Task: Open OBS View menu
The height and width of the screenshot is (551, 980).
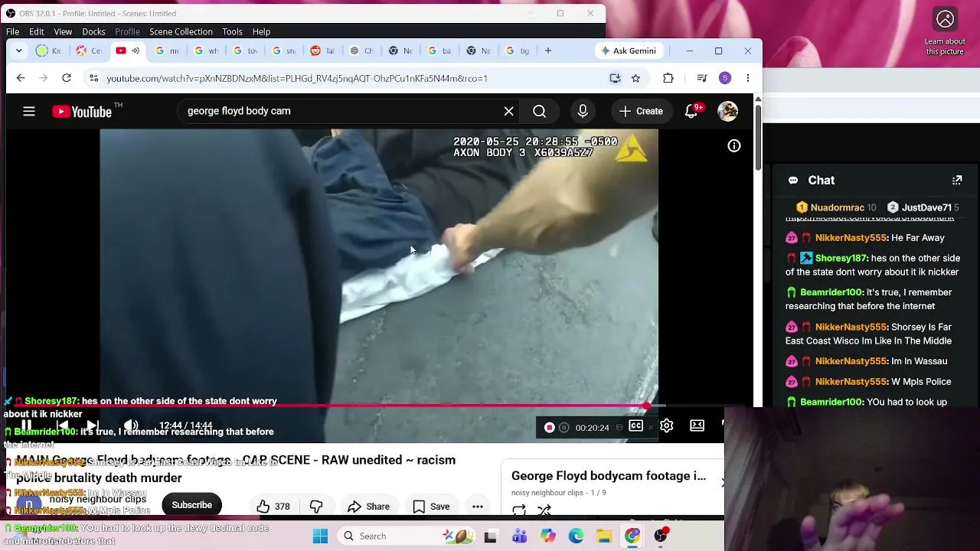Action: 63,31
